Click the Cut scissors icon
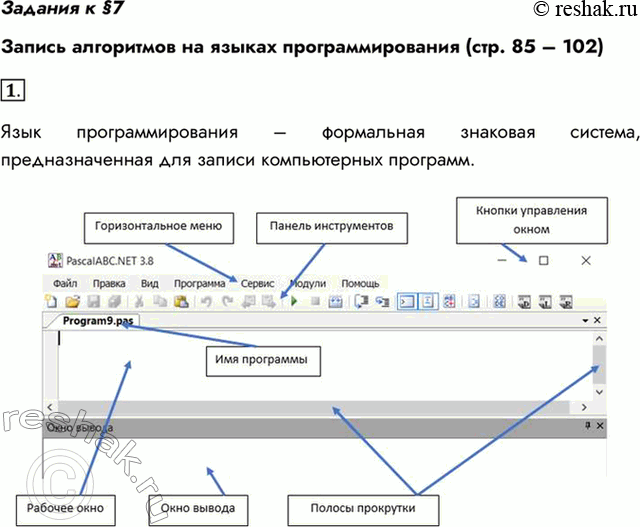The image size is (640, 527). [x=139, y=301]
